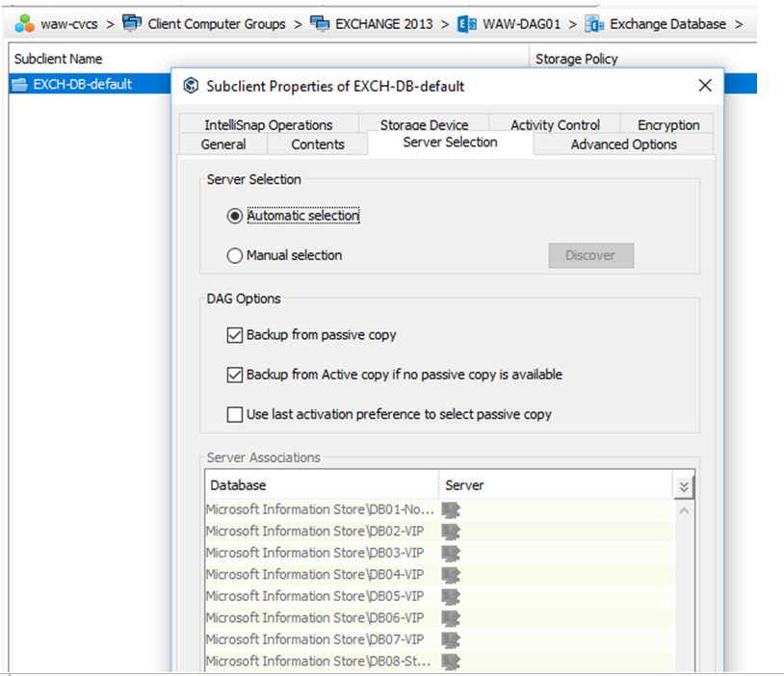The image size is (784, 676).
Task: Go to WAW-DAG01 breadcrumb
Action: [x=521, y=24]
